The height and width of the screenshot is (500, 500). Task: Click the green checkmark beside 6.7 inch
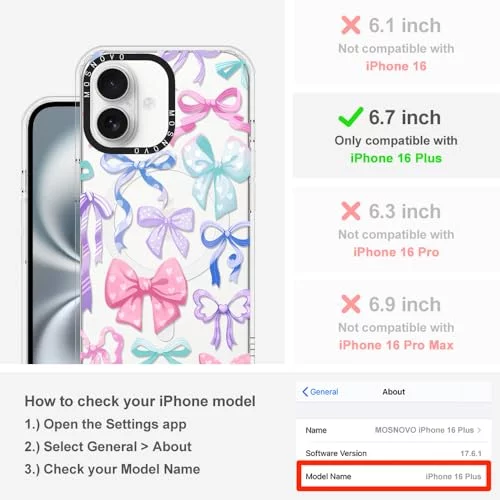(350, 117)
